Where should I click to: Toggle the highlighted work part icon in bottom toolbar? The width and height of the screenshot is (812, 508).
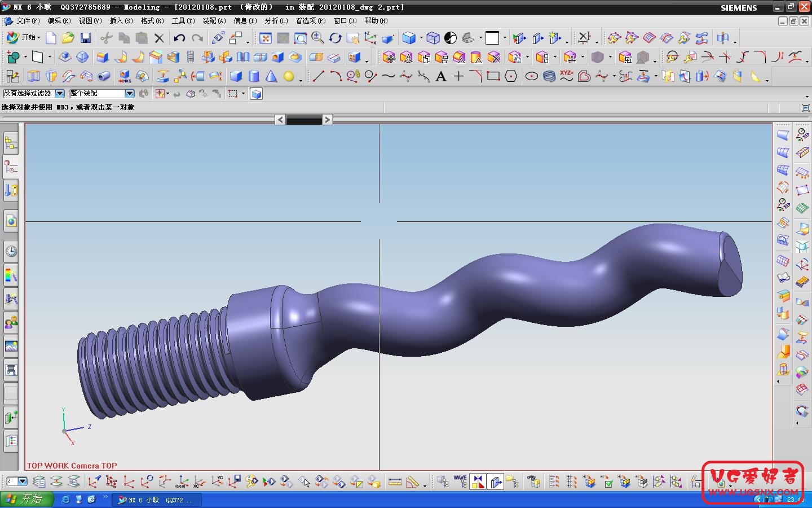click(496, 481)
